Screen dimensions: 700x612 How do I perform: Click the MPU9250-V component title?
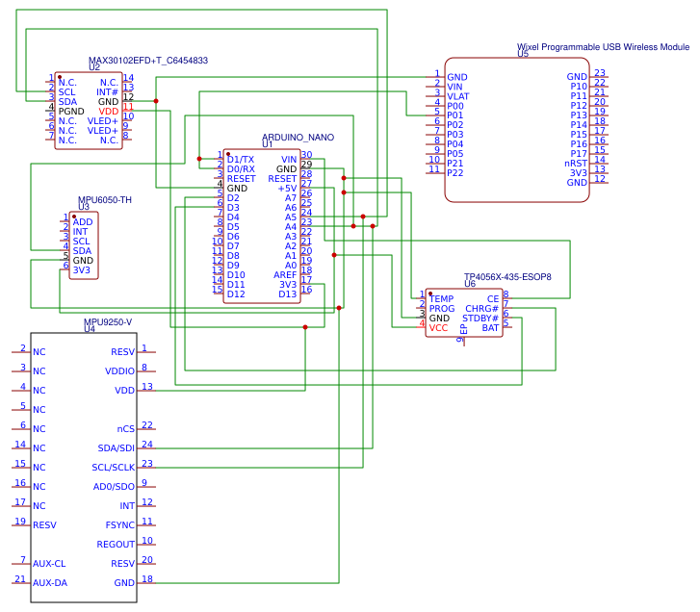click(x=108, y=322)
